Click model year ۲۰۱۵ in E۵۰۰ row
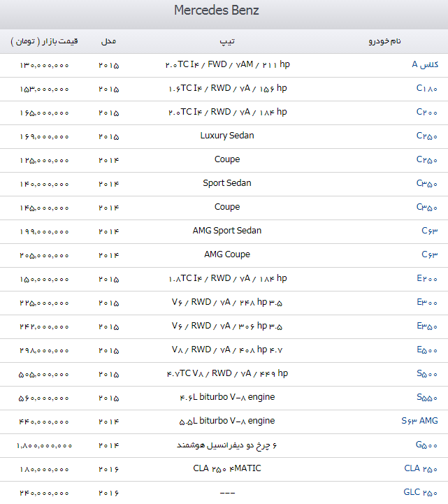This screenshot has width=448, height=504. click(x=108, y=351)
